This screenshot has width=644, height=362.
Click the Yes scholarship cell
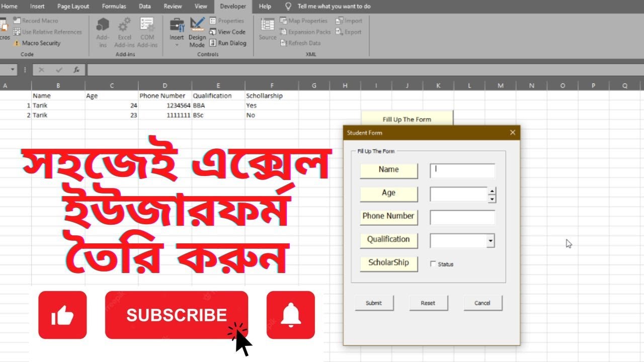[272, 106]
